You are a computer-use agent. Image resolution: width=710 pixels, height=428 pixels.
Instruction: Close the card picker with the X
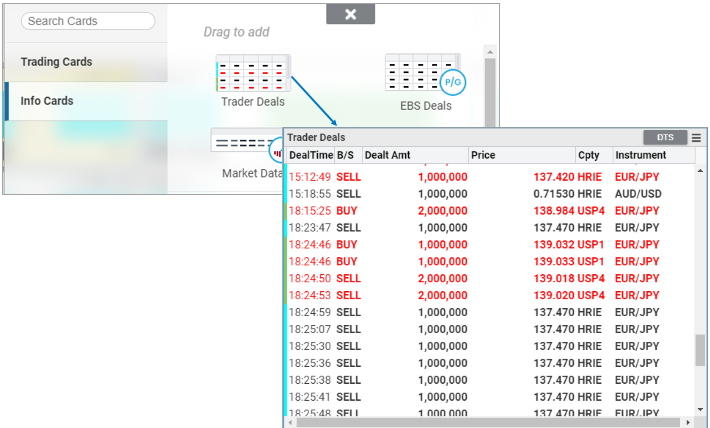pyautogui.click(x=350, y=14)
